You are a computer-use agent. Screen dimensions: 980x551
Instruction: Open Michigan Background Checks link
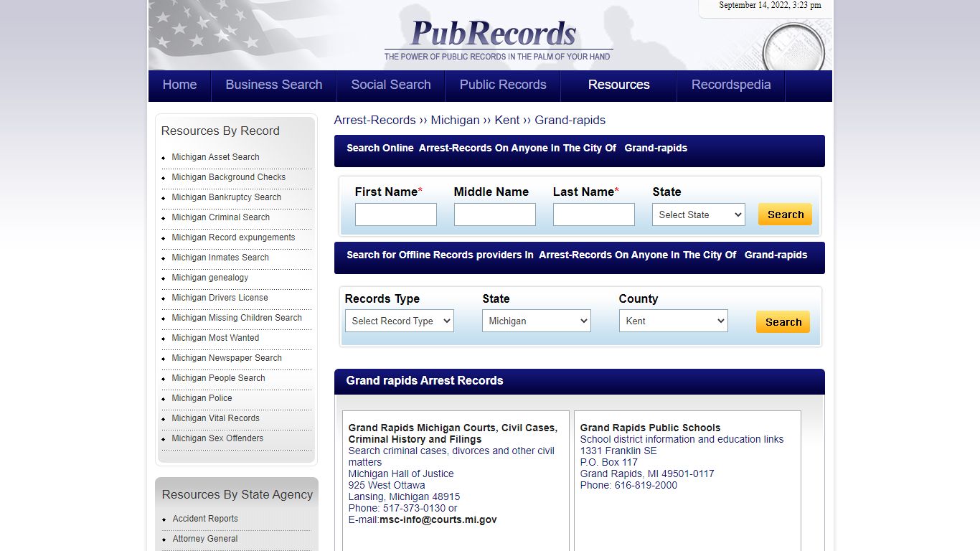(228, 177)
